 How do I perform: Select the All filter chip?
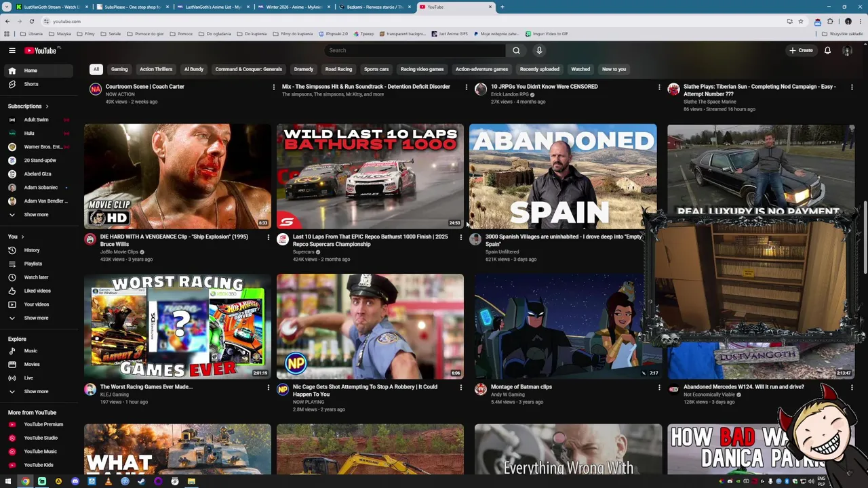96,69
